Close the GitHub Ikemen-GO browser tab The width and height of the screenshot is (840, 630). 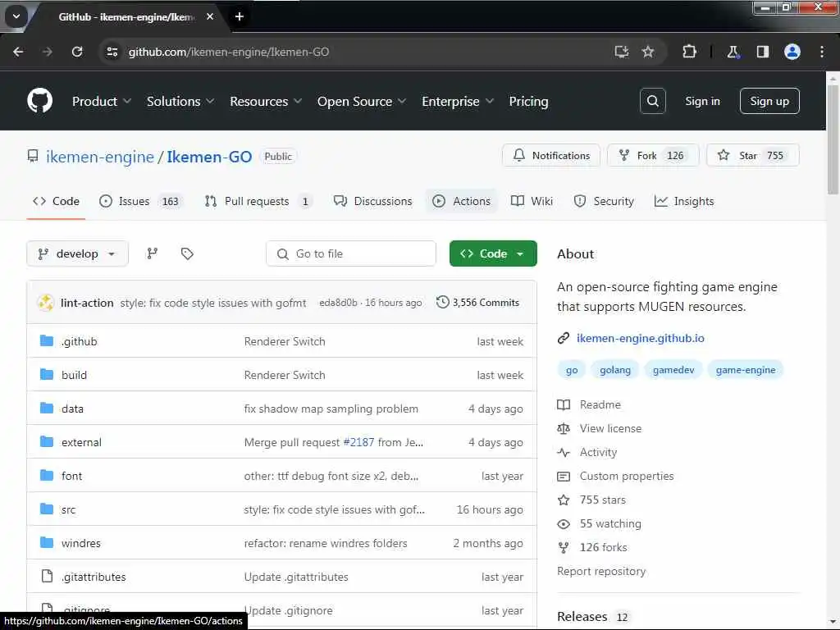point(210,16)
